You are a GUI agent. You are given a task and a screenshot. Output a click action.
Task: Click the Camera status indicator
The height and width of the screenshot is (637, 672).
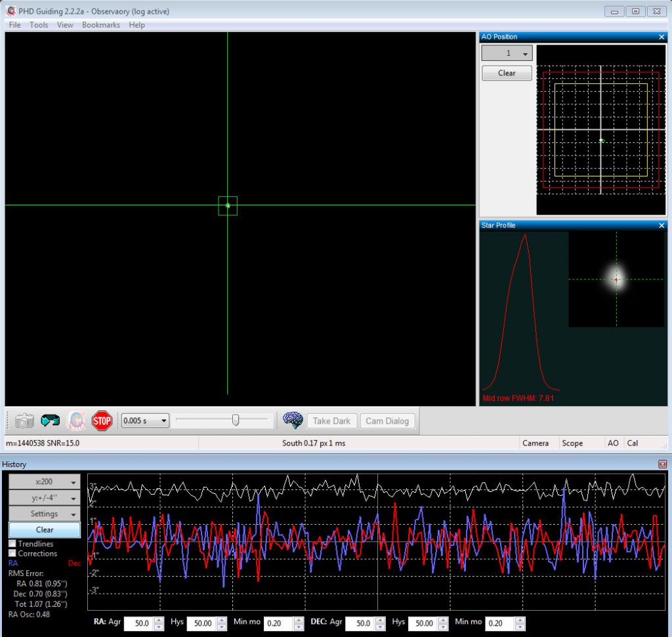[x=537, y=443]
